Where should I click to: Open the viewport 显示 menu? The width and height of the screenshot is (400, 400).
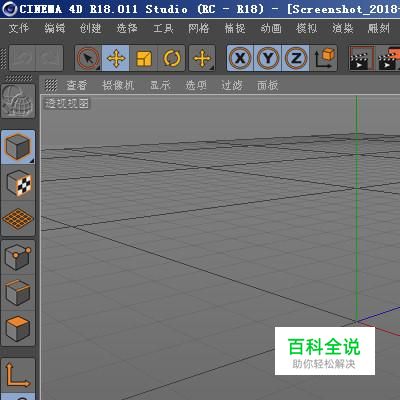point(160,86)
